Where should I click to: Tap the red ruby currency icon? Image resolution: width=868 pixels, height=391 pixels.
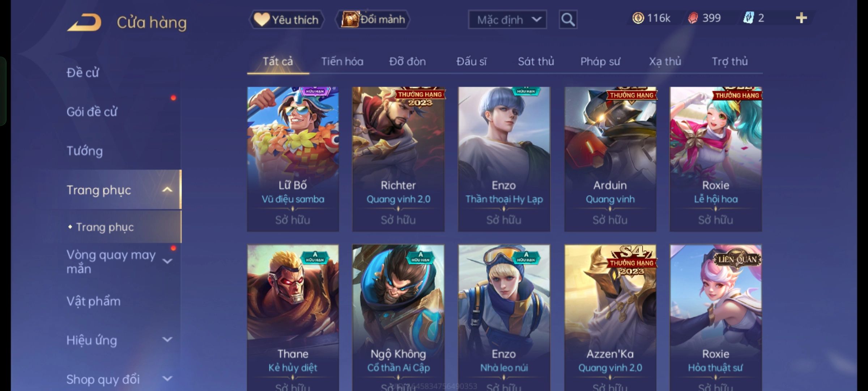(693, 18)
